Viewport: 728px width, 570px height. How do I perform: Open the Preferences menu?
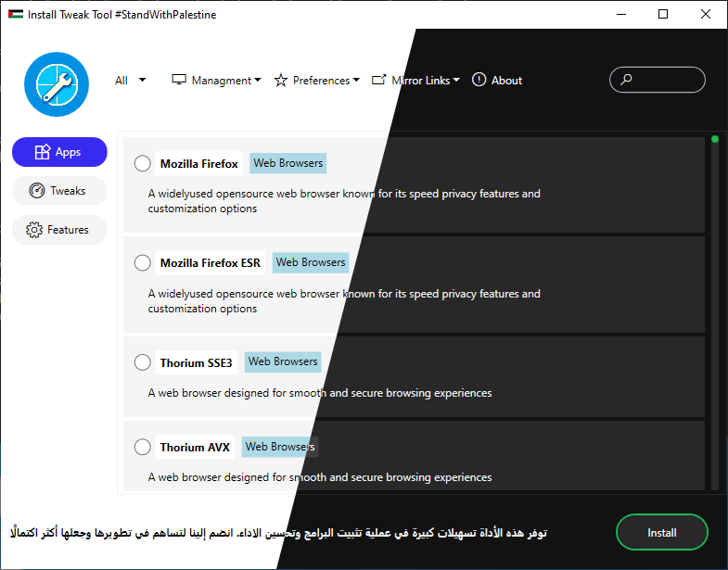pos(316,81)
